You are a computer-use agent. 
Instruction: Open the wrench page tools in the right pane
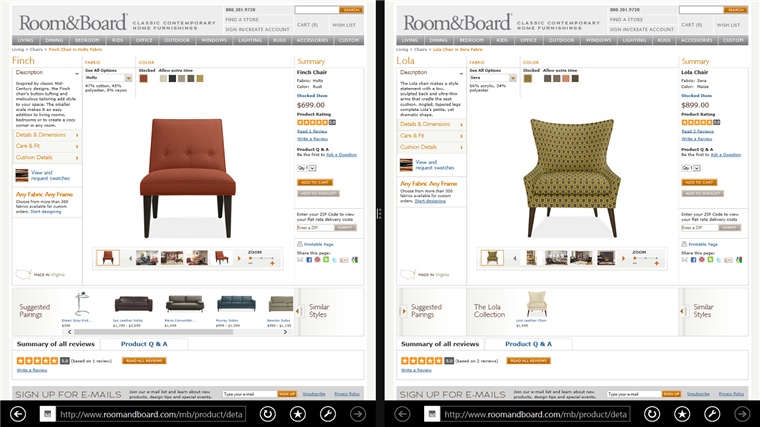[712, 414]
